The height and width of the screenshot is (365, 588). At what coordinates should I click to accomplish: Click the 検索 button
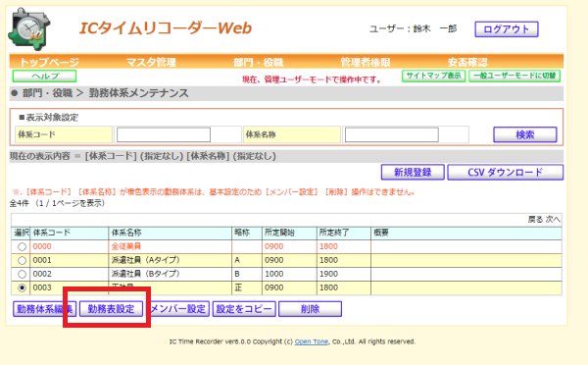pyautogui.click(x=525, y=134)
